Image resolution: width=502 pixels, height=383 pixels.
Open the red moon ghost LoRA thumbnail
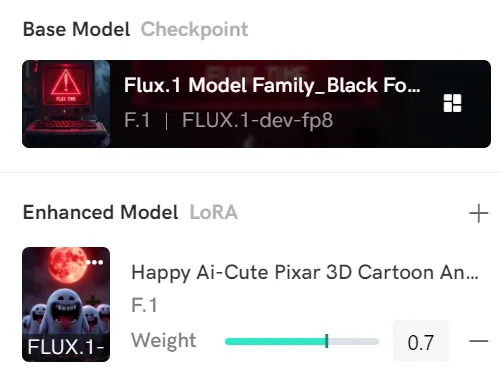point(66,304)
